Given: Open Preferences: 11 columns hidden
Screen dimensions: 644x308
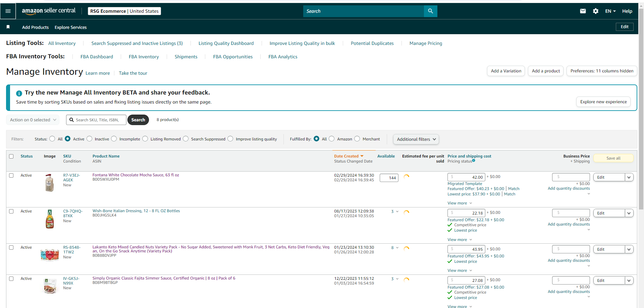Looking at the screenshot, I should (x=602, y=71).
